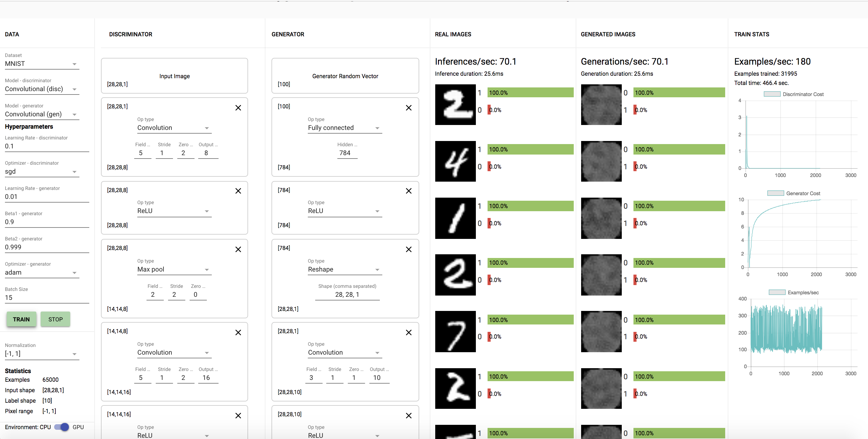Click the TRAIN button

[x=21, y=319]
